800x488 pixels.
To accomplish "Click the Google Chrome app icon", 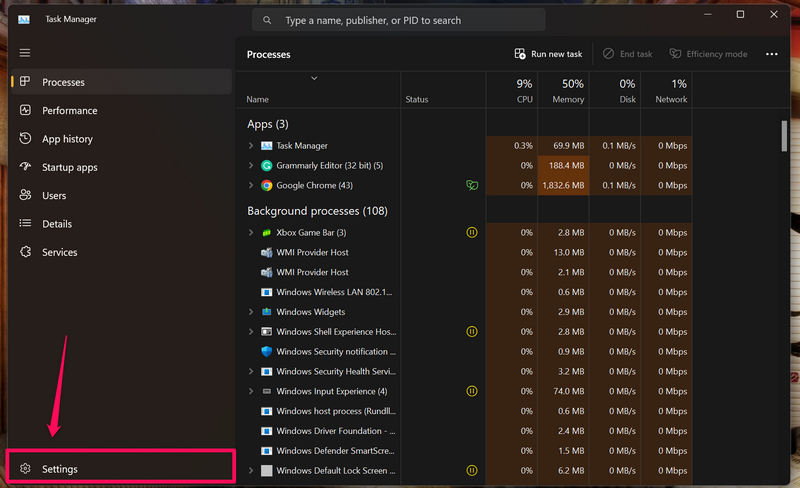I will 267,185.
